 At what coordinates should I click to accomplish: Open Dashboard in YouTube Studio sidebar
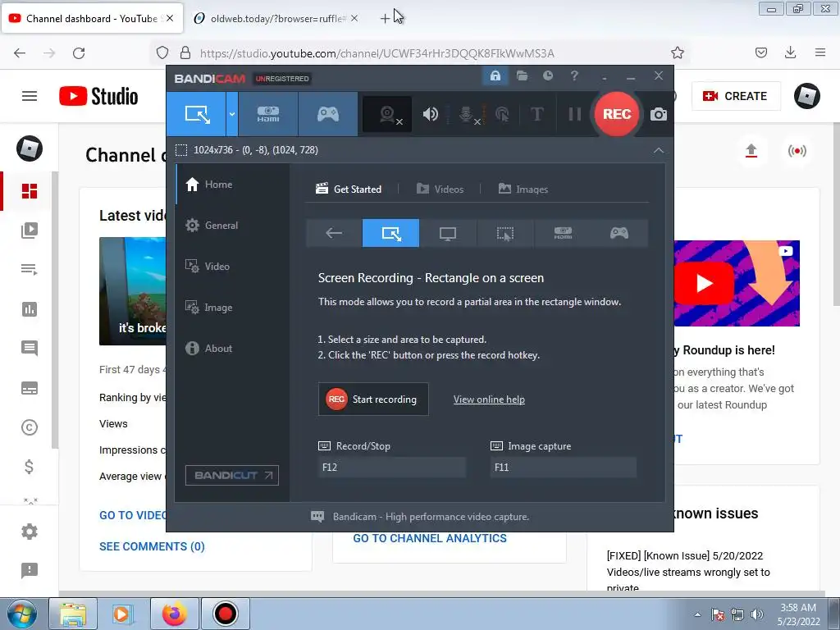30,191
